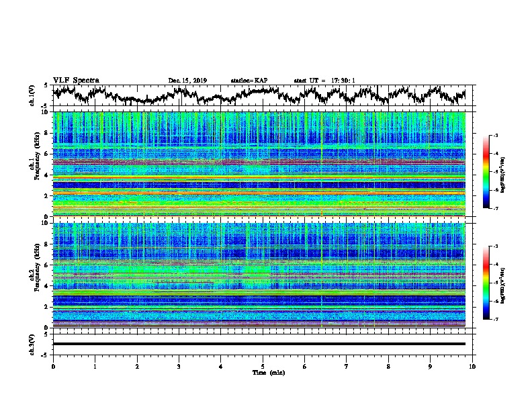Image resolution: width=532 pixels, height=411 pixels.
Task: Click time axis tick label "2"
Action: (137, 367)
